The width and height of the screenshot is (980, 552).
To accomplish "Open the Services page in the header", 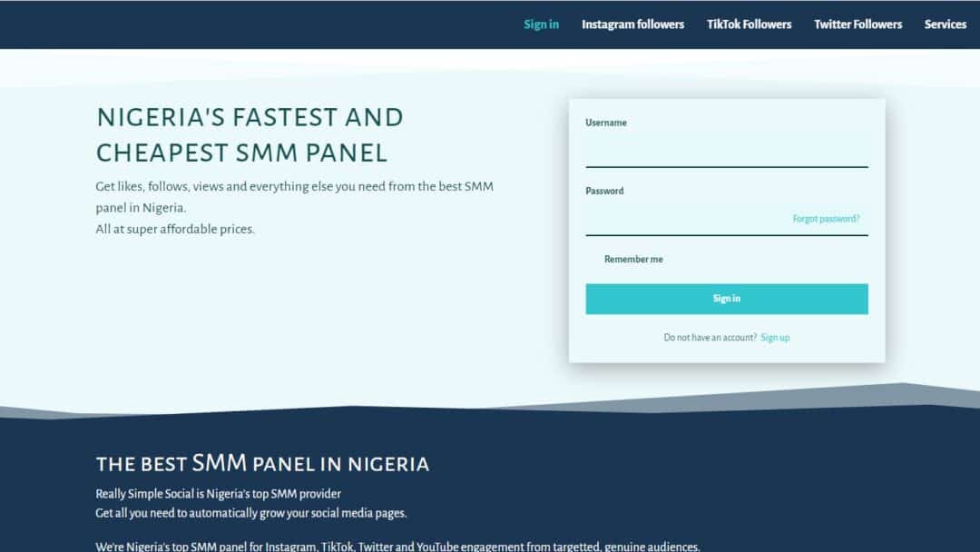I will coord(945,25).
